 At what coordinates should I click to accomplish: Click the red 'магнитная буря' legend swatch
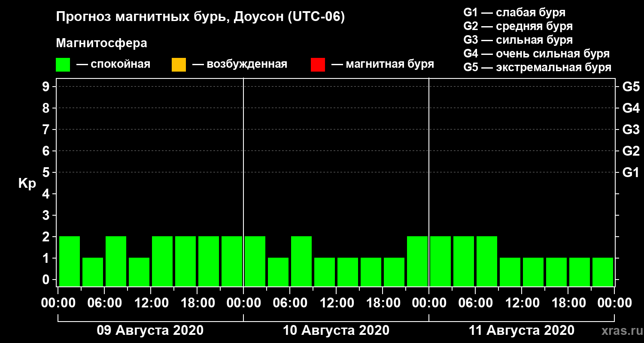(318, 65)
